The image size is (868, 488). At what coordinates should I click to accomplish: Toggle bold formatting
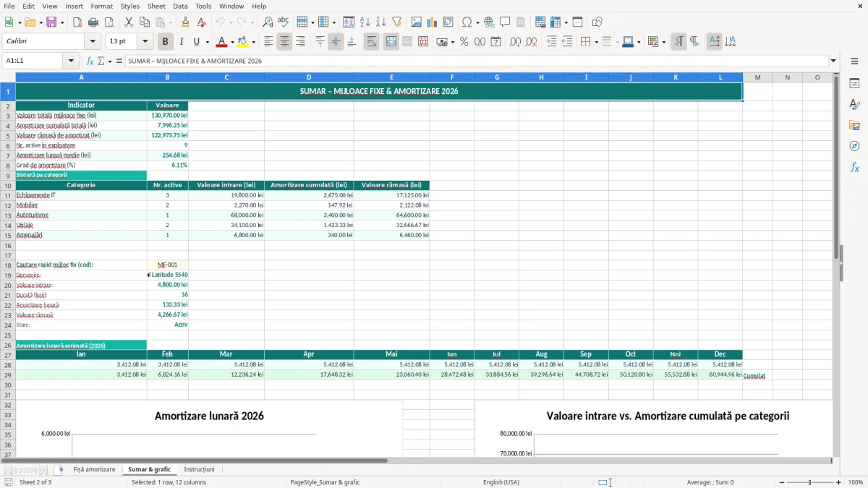166,42
